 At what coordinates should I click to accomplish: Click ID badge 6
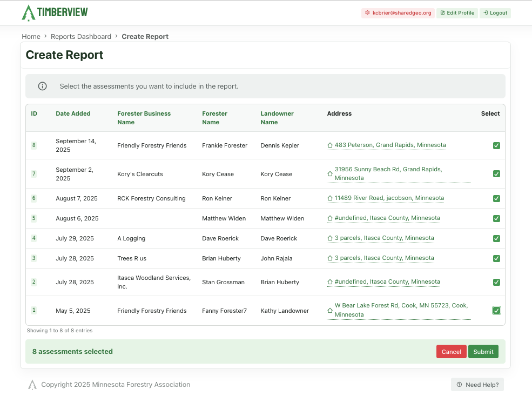tap(33, 198)
